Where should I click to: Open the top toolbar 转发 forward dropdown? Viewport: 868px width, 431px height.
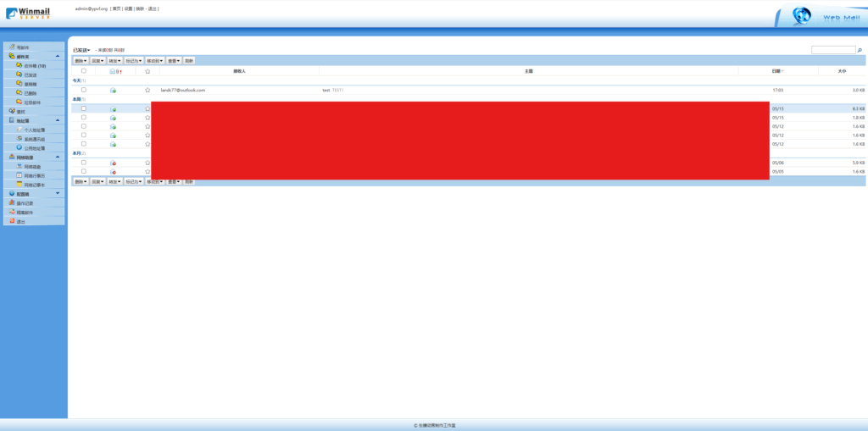[114, 61]
